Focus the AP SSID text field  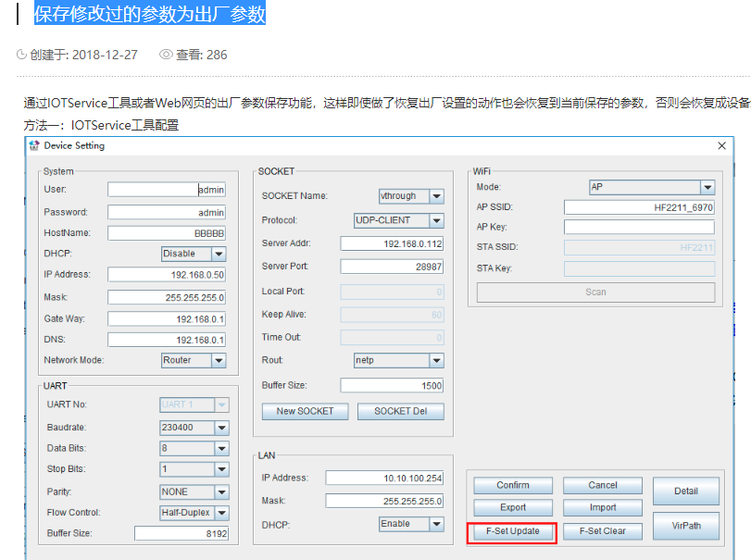(639, 207)
